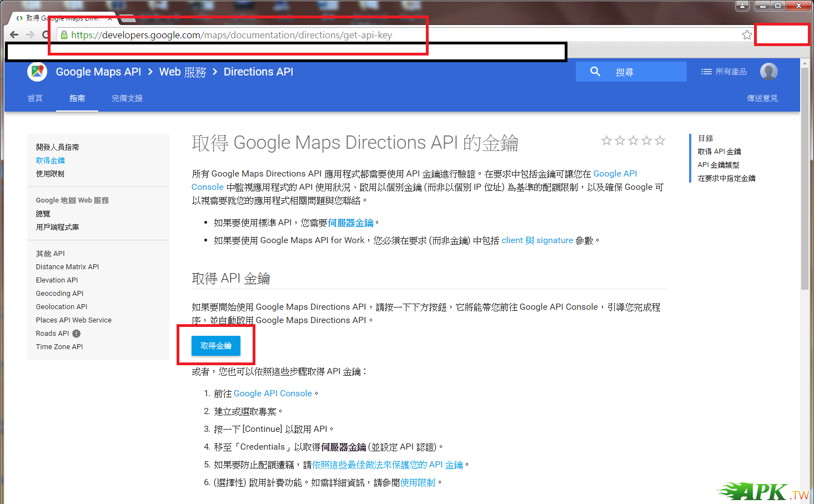This screenshot has width=814, height=504.
Task: Click the client 與 signature link
Action: coord(537,240)
